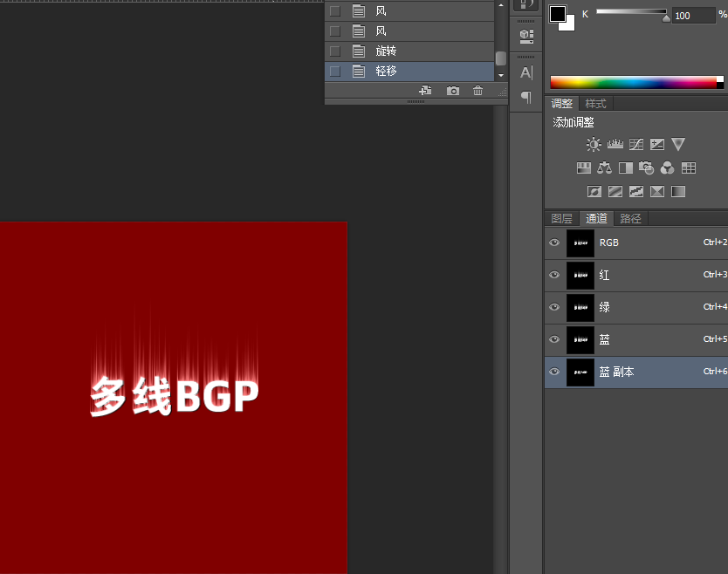Create new snapshot with camera icon

coord(453,91)
